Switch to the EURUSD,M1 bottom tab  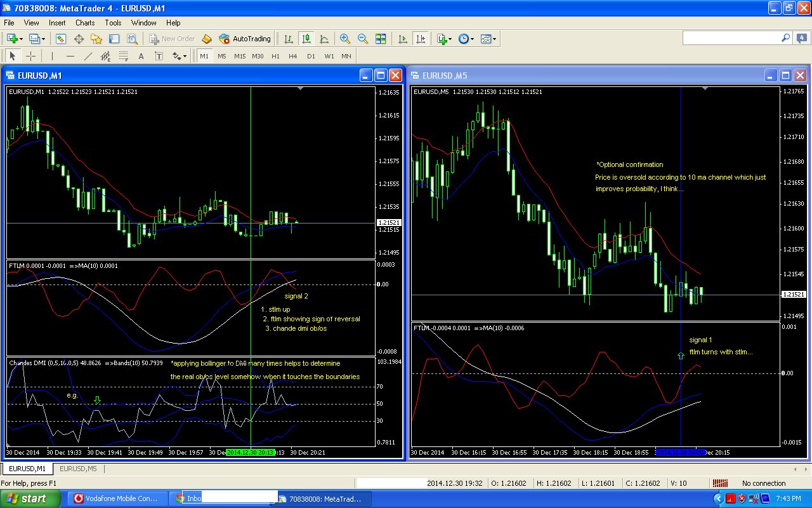pyautogui.click(x=27, y=469)
